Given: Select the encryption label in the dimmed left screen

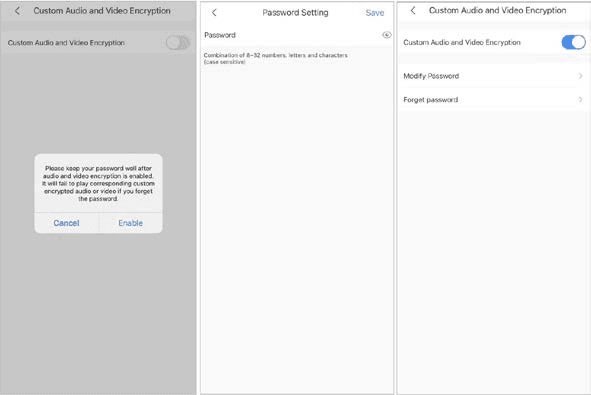Looking at the screenshot, I should click(x=66, y=43).
